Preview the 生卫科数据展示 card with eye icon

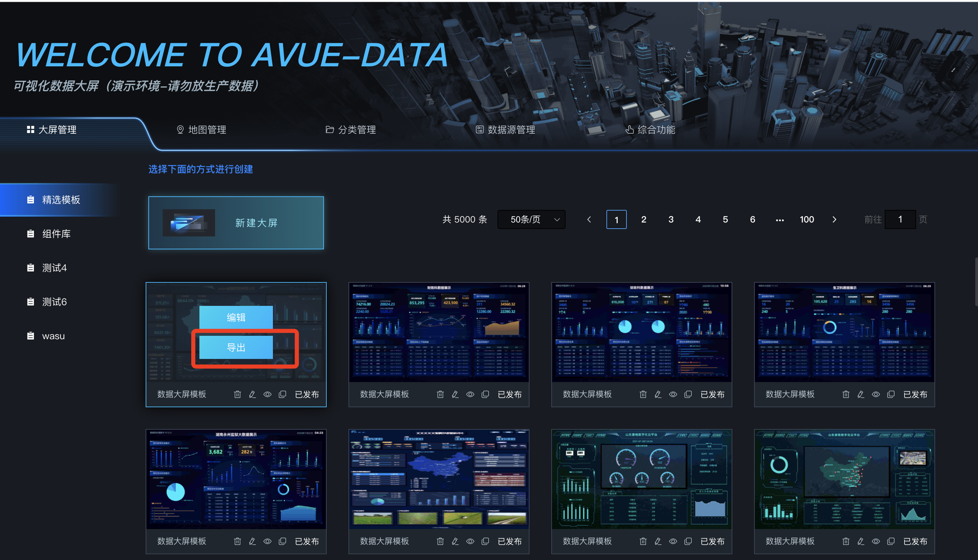tap(876, 394)
